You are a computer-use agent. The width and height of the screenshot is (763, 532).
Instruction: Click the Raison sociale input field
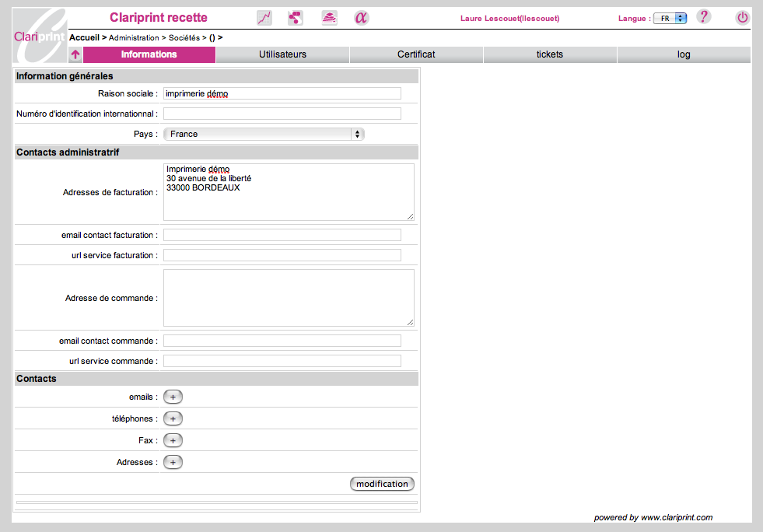282,93
